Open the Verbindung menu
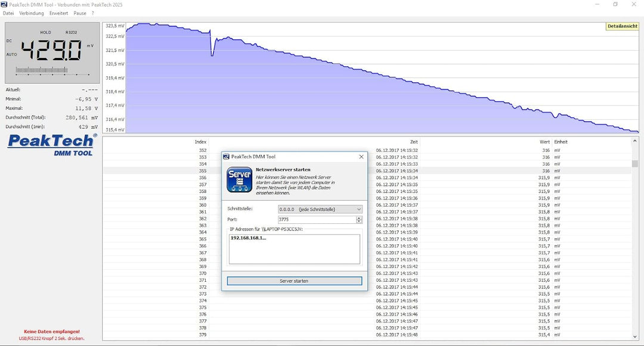Screen dimensions: 644x346 (x=32, y=13)
